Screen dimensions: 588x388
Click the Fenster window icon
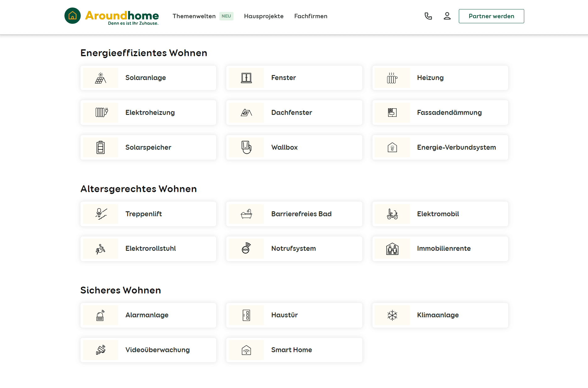[x=246, y=78]
